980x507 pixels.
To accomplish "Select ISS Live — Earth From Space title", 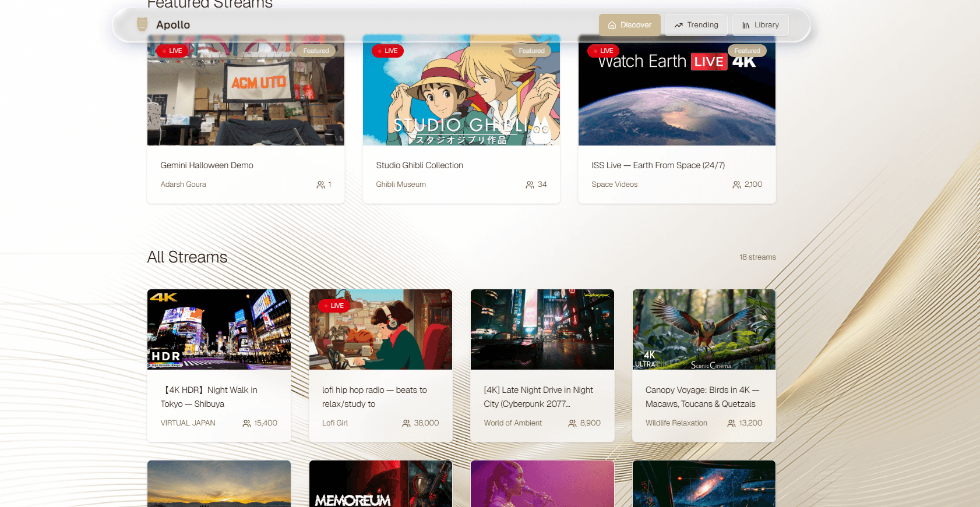I will tap(658, 165).
